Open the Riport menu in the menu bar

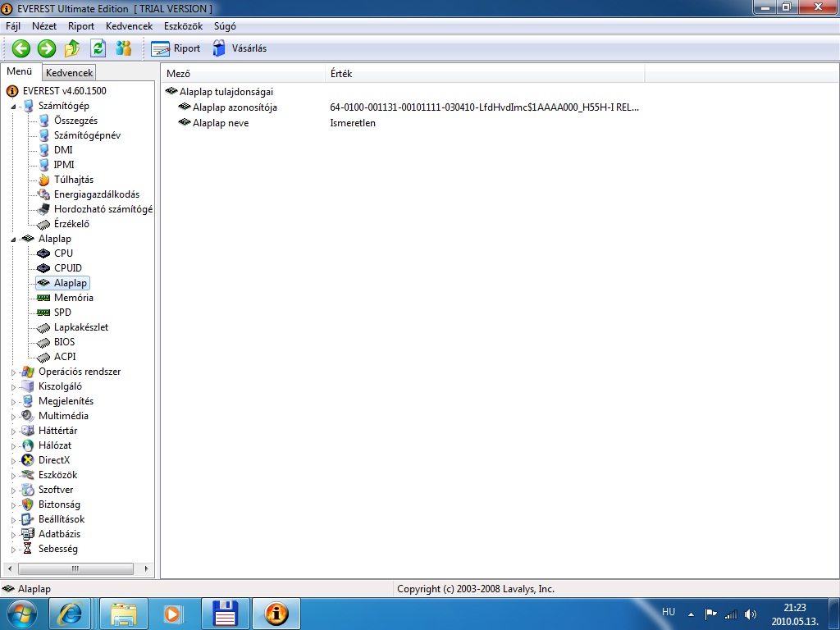tap(81, 25)
